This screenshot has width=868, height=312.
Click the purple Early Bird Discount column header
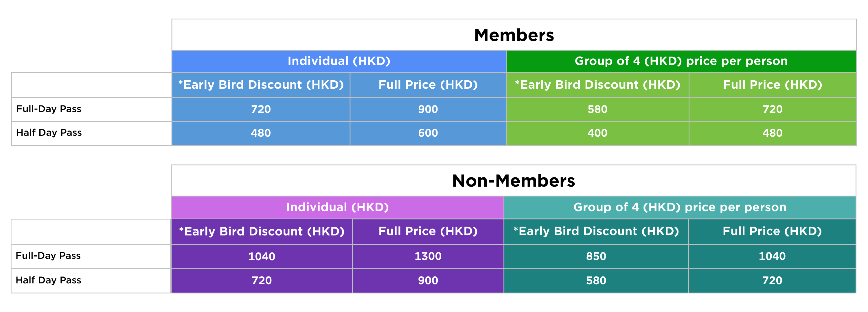point(262,232)
